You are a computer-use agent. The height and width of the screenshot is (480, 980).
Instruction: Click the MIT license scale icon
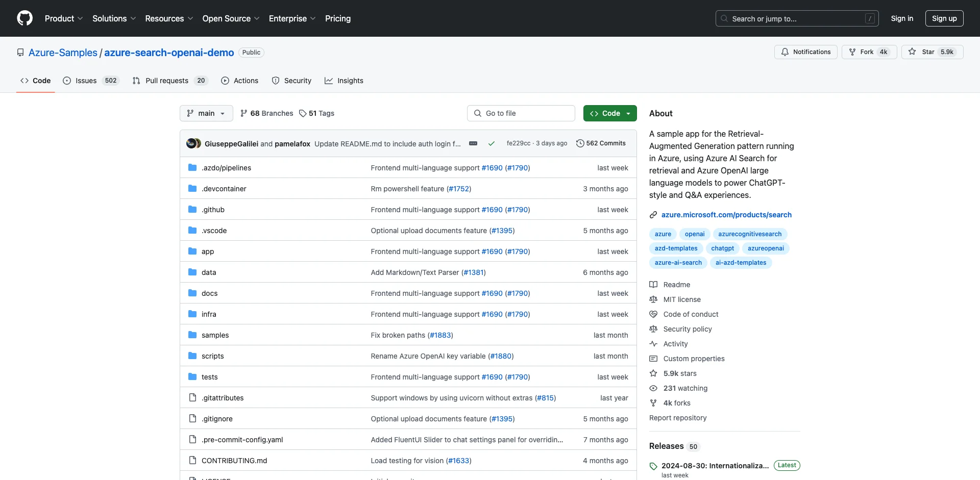[653, 299]
